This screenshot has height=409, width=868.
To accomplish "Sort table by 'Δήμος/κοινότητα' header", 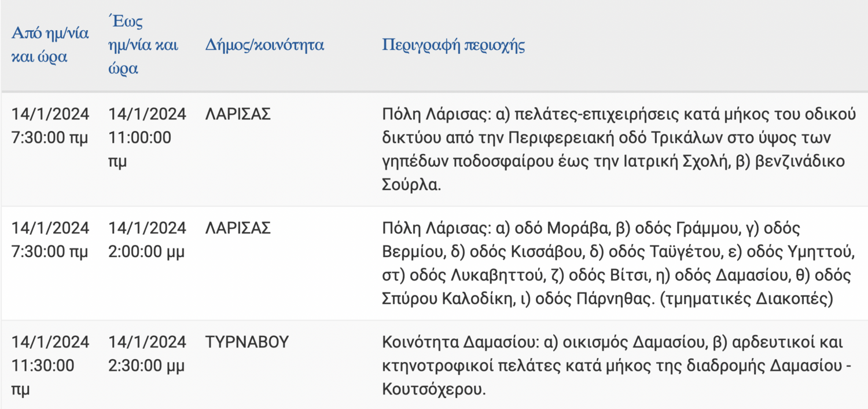I will [x=264, y=46].
